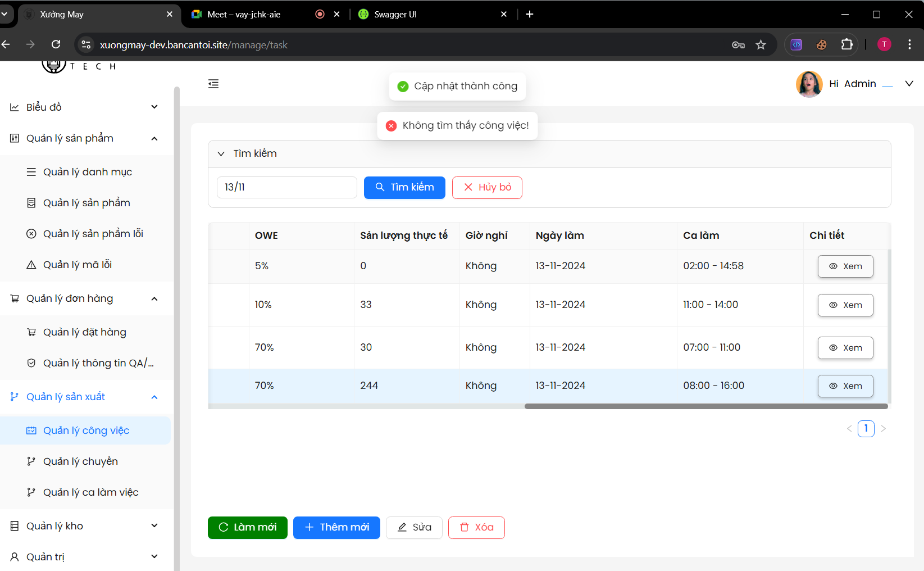This screenshot has width=924, height=571.
Task: View details of the 02:00 - 14:58 shift
Action: pos(845,266)
